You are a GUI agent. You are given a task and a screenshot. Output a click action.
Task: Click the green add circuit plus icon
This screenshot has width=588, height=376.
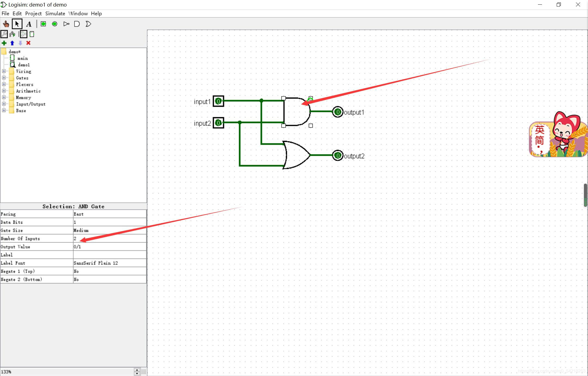click(x=4, y=43)
